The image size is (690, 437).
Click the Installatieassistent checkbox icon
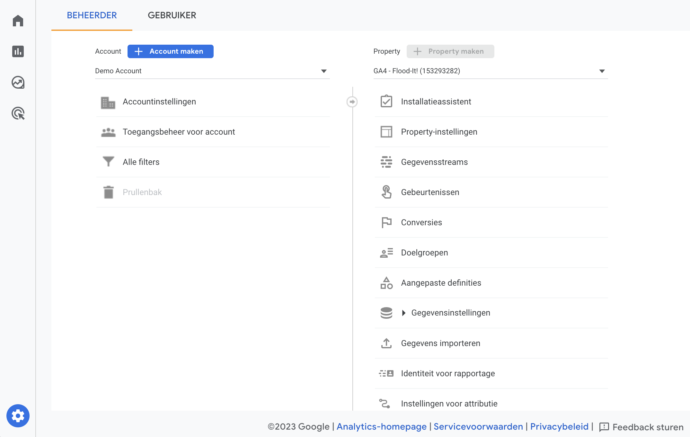pyautogui.click(x=386, y=102)
